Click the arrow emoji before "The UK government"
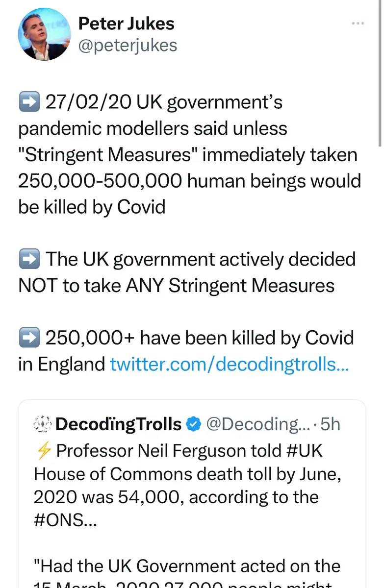This screenshot has width=384, height=588. point(28,260)
